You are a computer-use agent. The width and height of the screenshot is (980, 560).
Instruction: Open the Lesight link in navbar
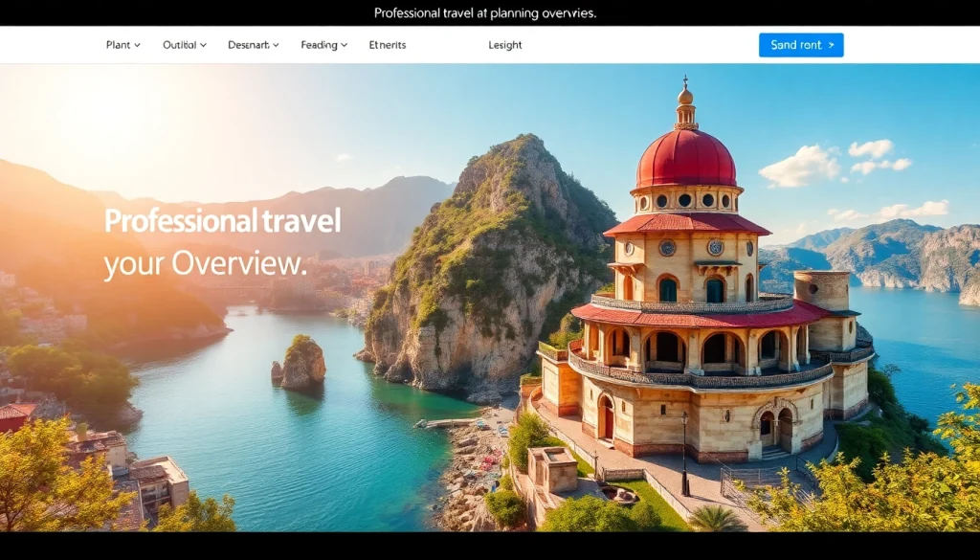(505, 45)
